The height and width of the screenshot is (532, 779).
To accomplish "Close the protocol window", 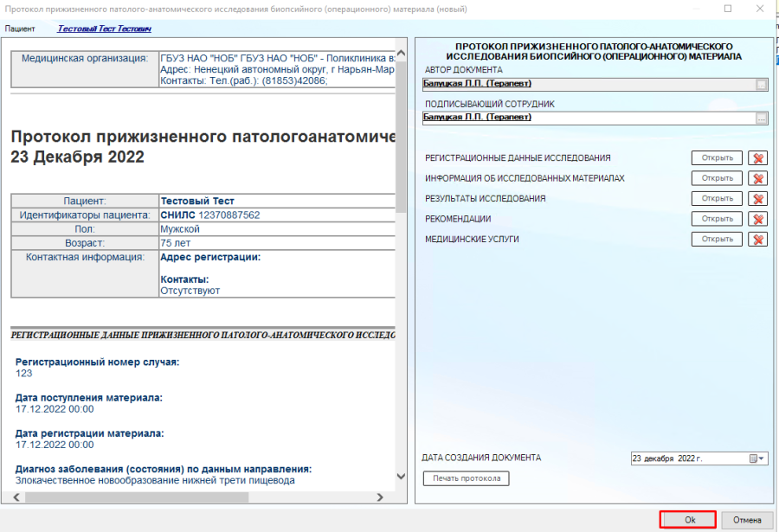I will coord(760,9).
